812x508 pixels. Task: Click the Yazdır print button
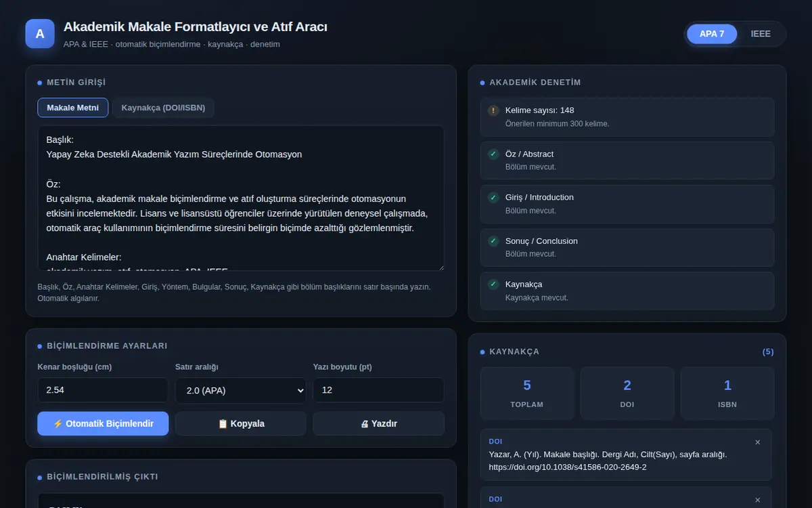[378, 423]
